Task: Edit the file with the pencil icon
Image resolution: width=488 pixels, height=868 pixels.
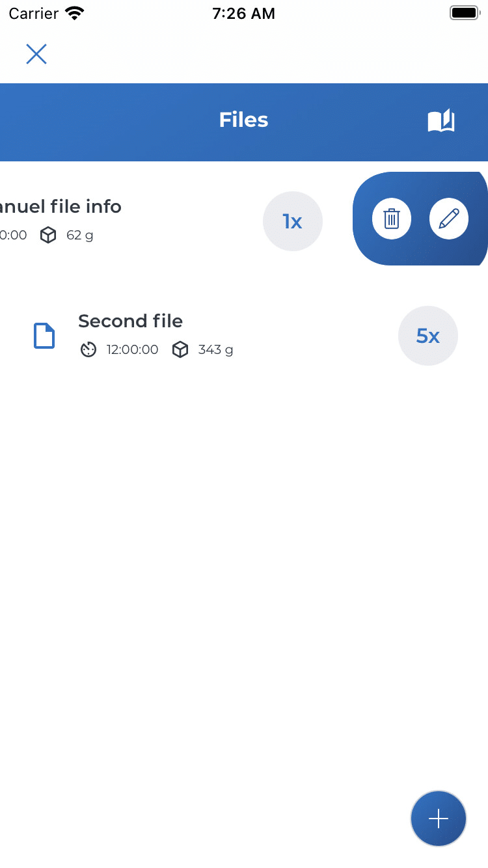Action: coord(449,219)
